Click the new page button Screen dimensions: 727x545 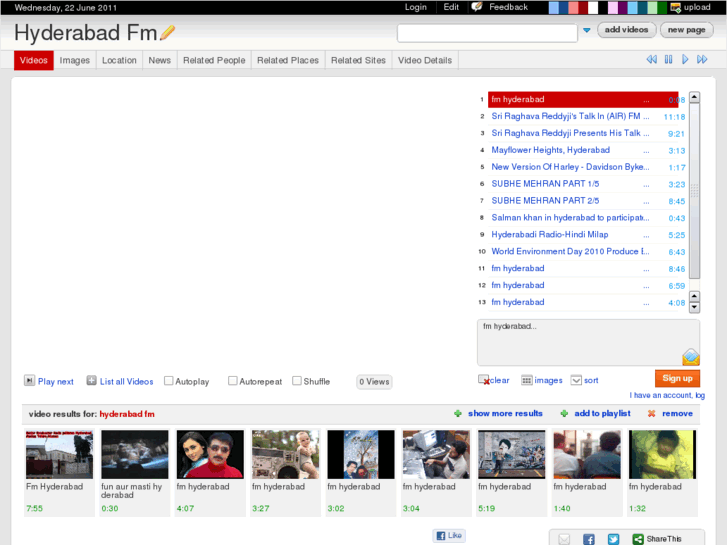687,30
